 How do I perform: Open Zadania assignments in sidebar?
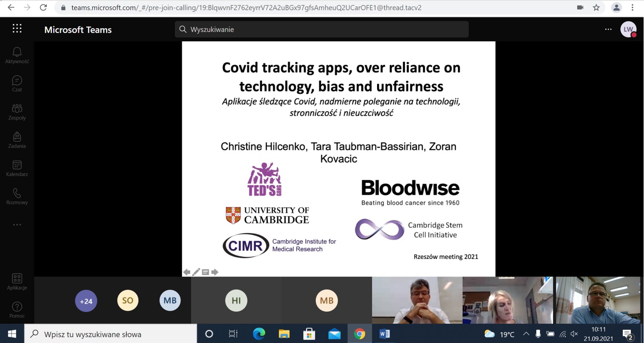(17, 140)
